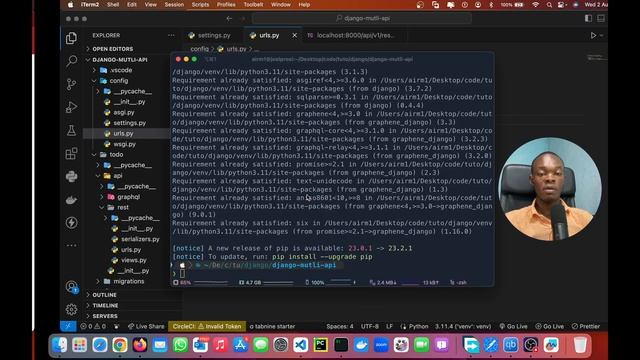640x360 pixels.
Task: Open the Accounts menu icon
Action: click(71, 287)
